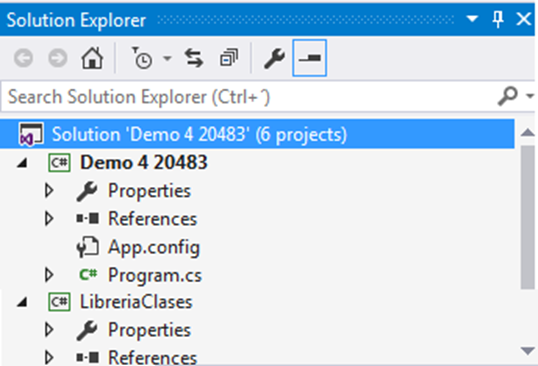This screenshot has width=538, height=366.
Task: Select the Program.cs file
Action: click(155, 275)
